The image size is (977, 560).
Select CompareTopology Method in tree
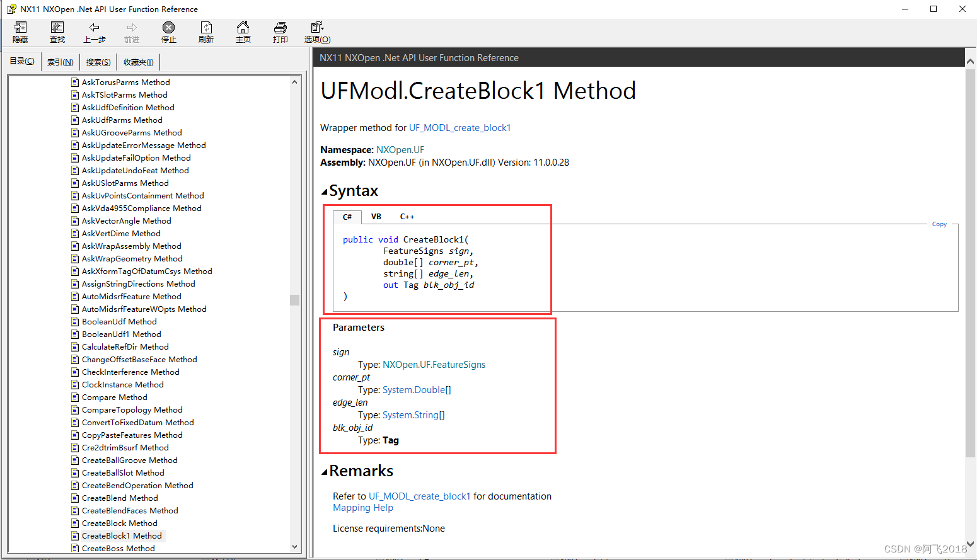click(x=132, y=410)
